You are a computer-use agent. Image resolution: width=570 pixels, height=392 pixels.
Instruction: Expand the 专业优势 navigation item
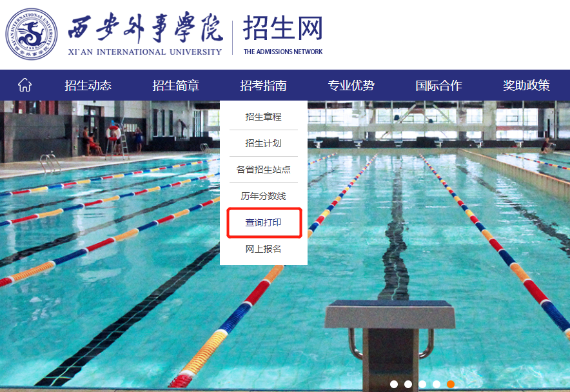pyautogui.click(x=351, y=86)
